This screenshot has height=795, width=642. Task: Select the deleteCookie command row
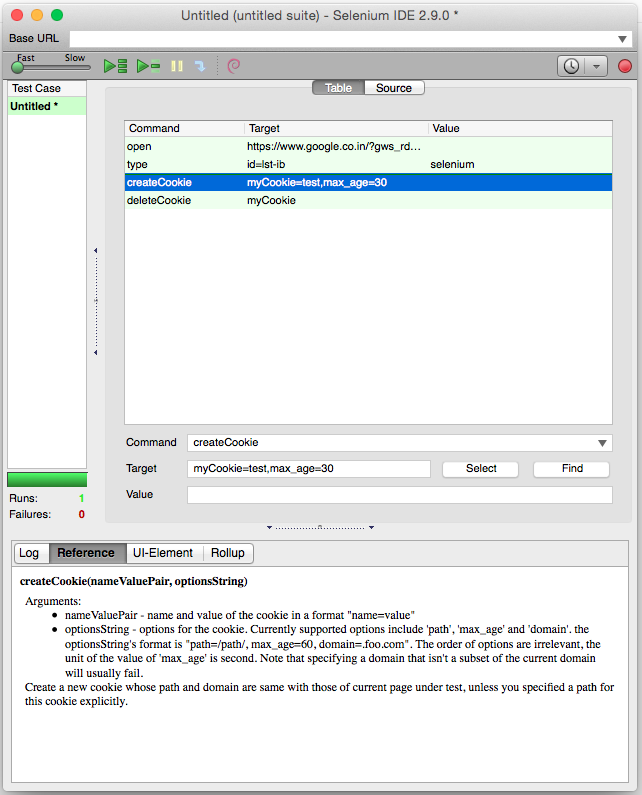(x=368, y=200)
